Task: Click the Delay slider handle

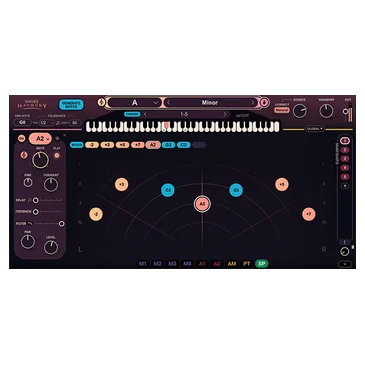Action: pos(36,200)
